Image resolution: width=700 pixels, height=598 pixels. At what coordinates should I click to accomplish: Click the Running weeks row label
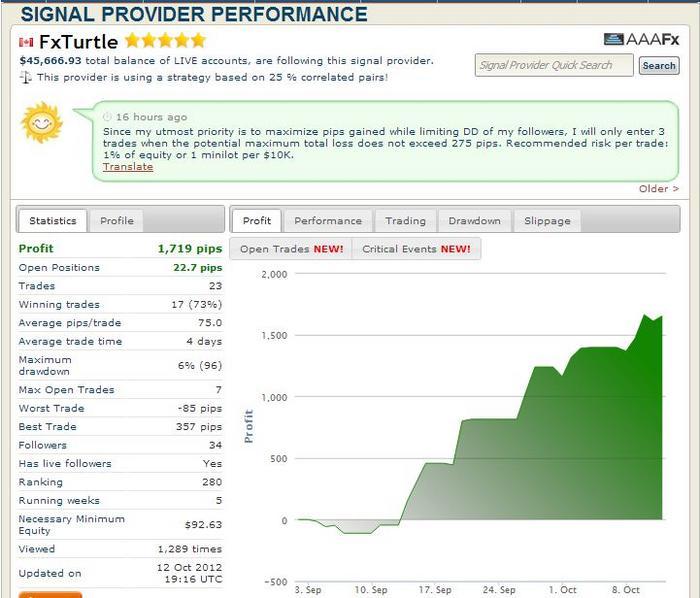pyautogui.click(x=59, y=501)
